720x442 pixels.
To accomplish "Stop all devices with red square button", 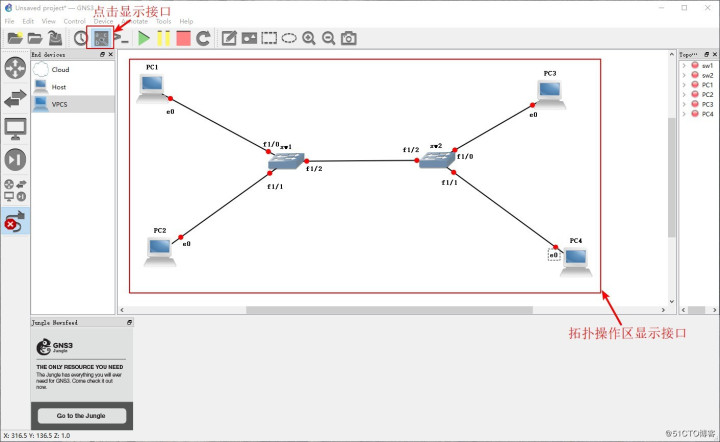I will point(183,38).
